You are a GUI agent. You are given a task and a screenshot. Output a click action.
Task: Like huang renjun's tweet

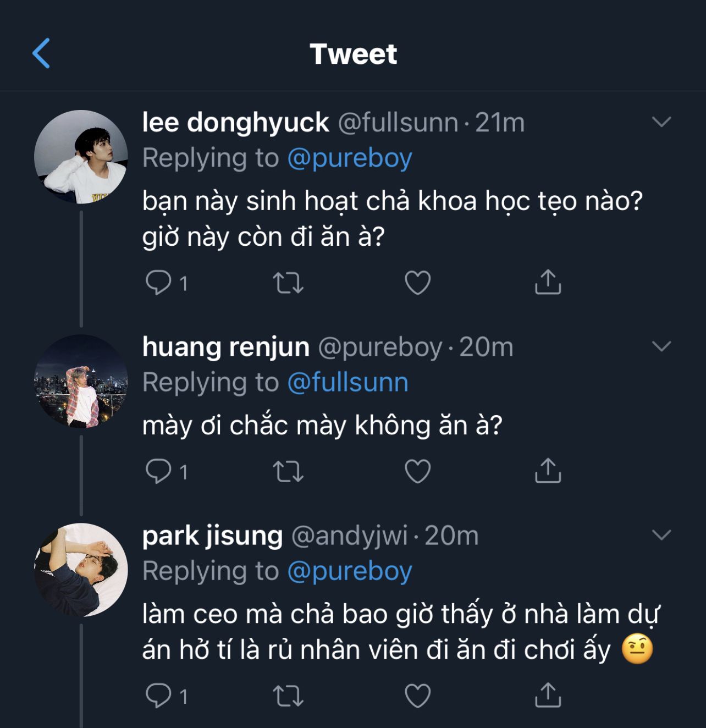418,471
